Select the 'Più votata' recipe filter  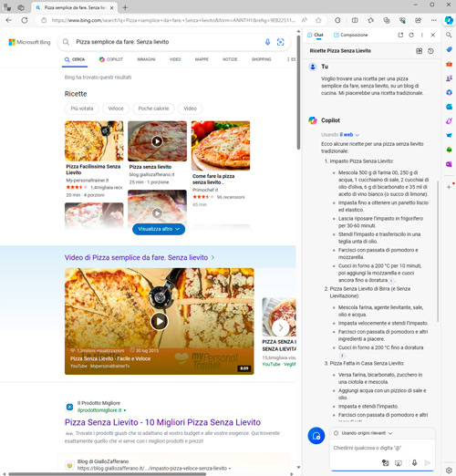(x=82, y=109)
